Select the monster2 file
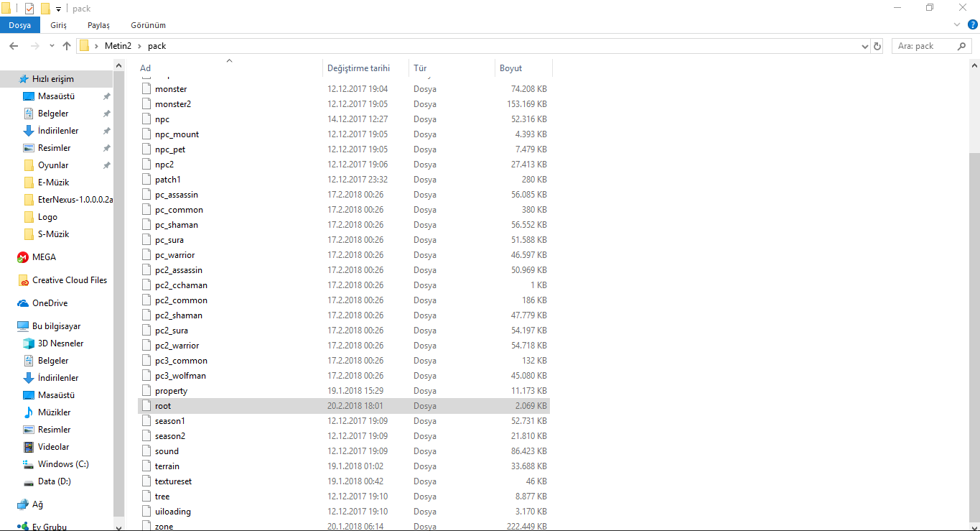Image resolution: width=980 pixels, height=531 pixels. (344, 104)
